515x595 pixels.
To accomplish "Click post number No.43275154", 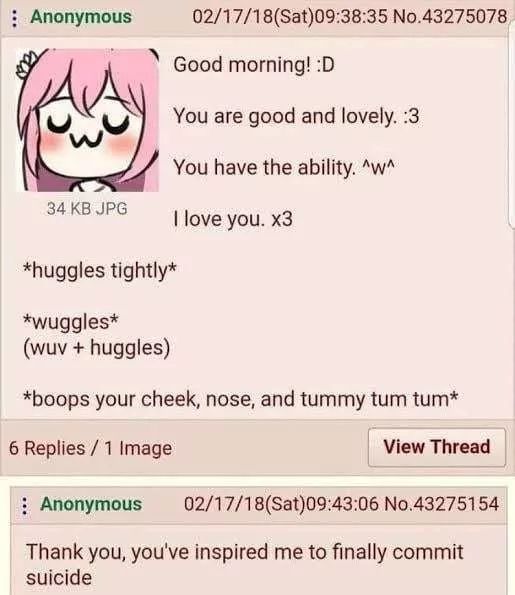I will (441, 504).
